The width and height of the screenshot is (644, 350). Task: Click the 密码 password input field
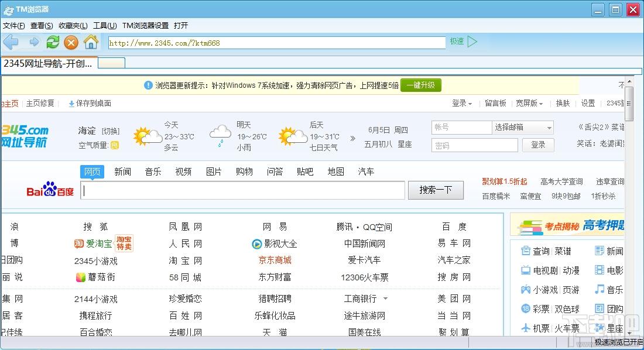(x=474, y=145)
